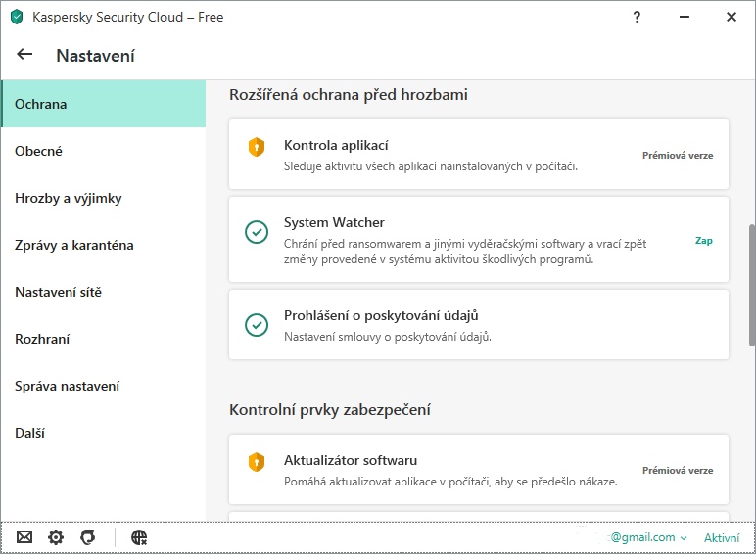
Task: Click the back arrow next to Nastavení
Action: coord(24,55)
